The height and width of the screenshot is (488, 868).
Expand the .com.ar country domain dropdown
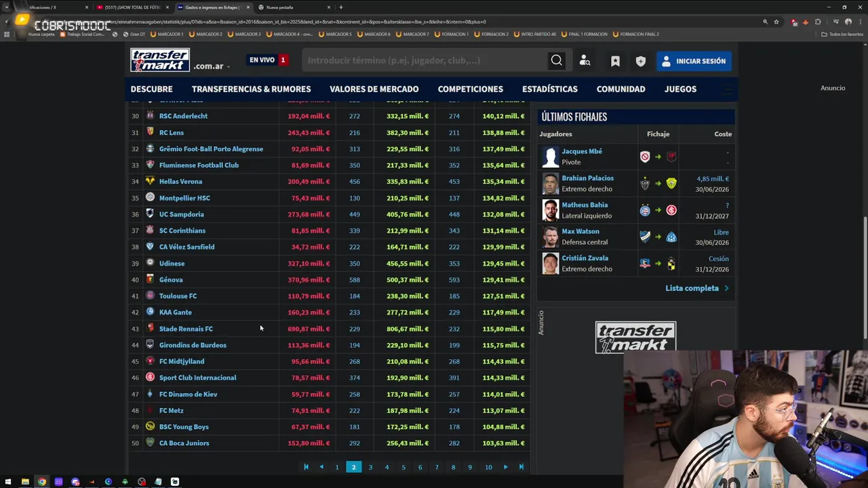[212, 66]
